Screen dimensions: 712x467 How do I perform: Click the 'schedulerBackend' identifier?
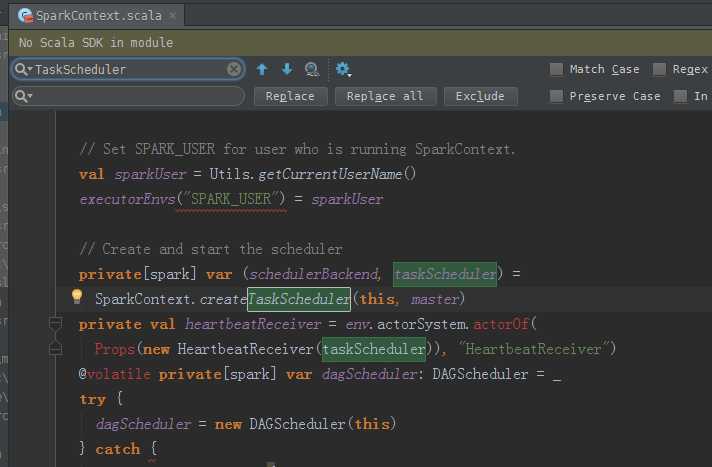click(314, 274)
